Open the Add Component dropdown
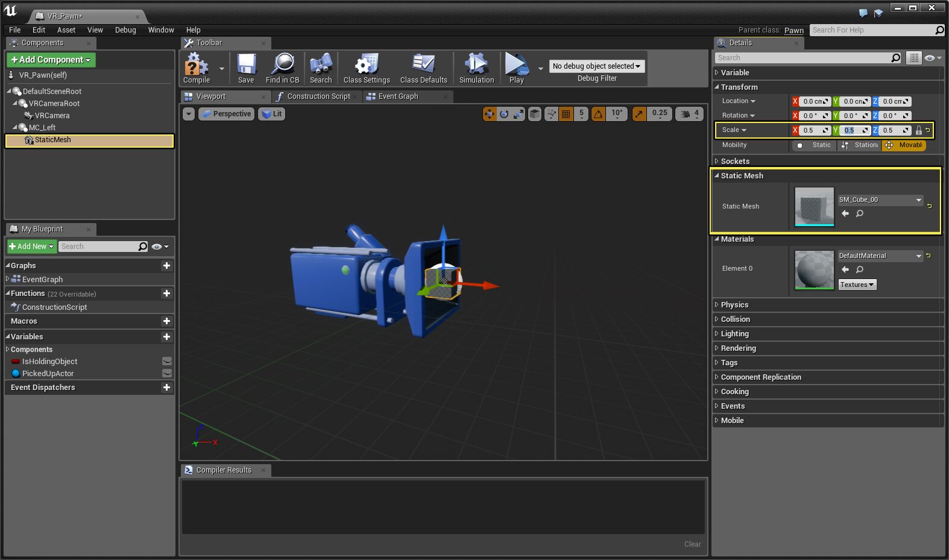 (51, 60)
